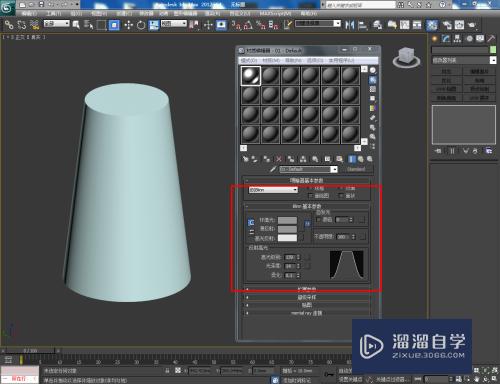
Task: Click the Standard material type button
Action: (356, 169)
